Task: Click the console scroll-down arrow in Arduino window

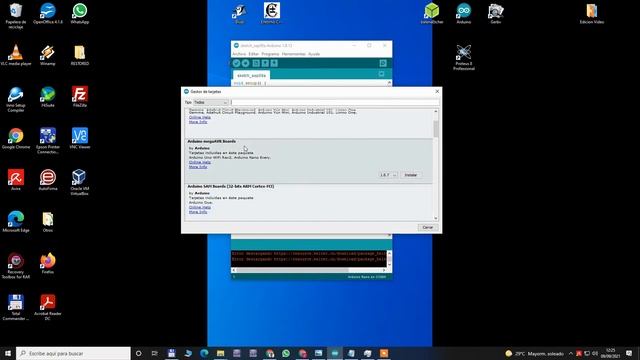Action: tap(389, 264)
